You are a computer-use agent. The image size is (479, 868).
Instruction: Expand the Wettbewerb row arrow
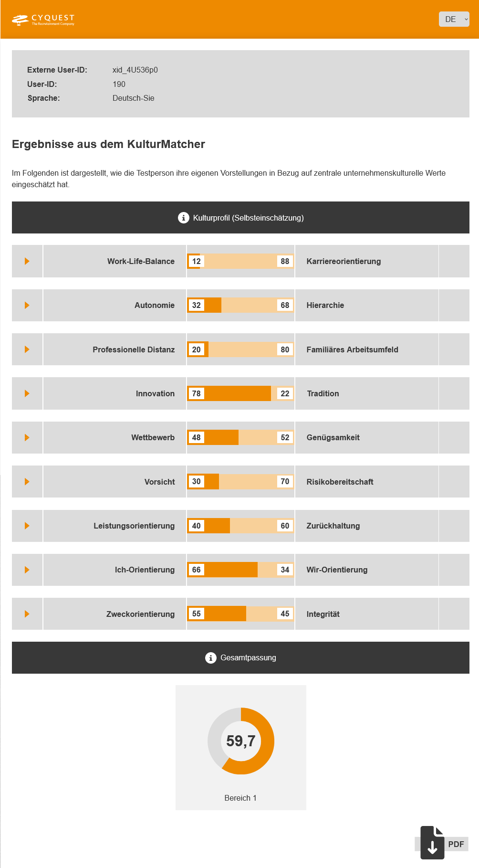tap(27, 437)
